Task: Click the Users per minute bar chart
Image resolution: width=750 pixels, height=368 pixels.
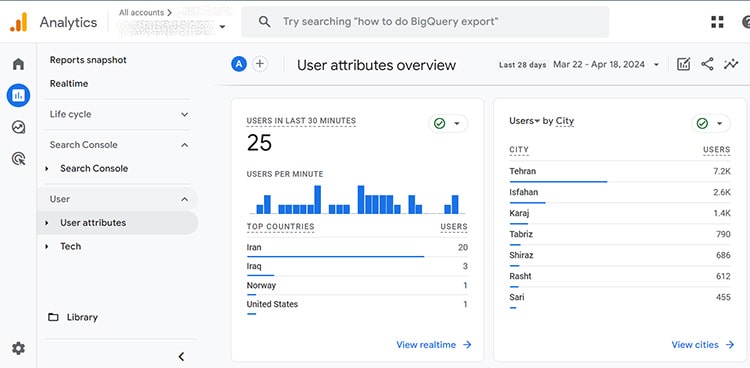Action: (x=357, y=199)
